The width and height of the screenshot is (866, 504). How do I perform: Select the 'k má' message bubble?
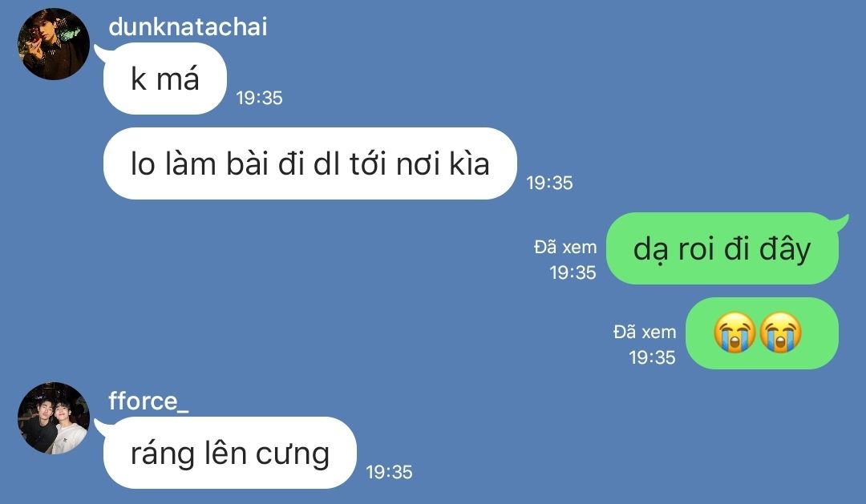pos(164,79)
